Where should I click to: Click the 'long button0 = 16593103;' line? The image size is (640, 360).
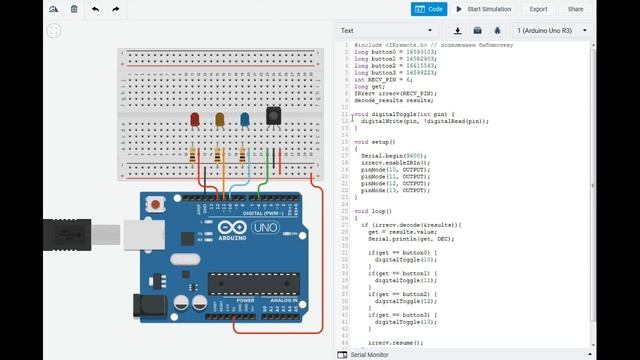(x=396, y=52)
